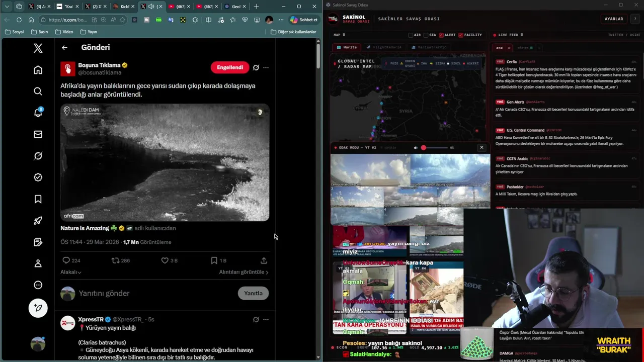644x362 pixels.
Task: Open the rocket icon in X sidebar
Action: click(38, 221)
